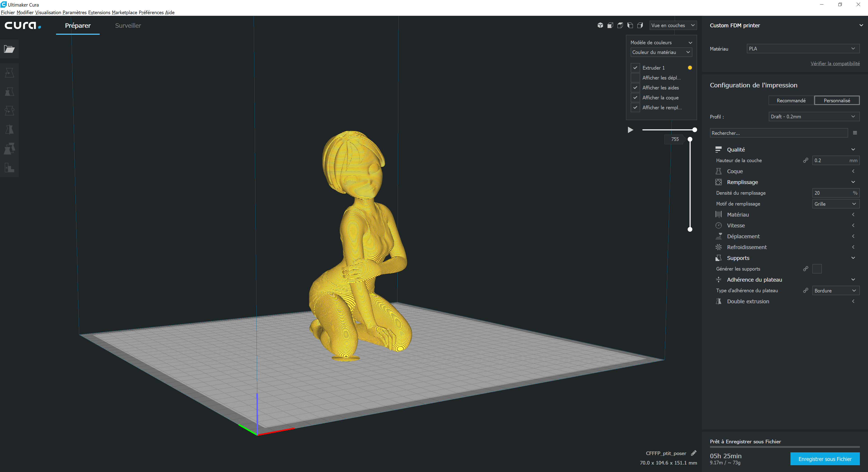The width and height of the screenshot is (868, 472).
Task: Click the Coque category icon
Action: (718, 171)
